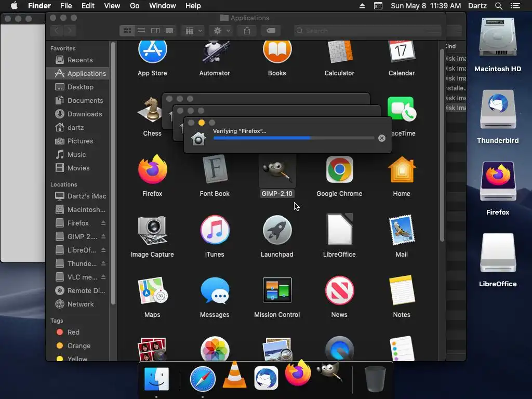Select the Orange tag in sidebar
This screenshot has width=532, height=399.
tap(78, 345)
